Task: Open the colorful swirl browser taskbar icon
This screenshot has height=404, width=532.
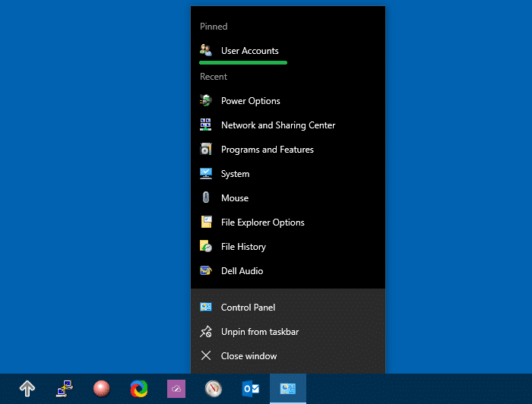Action: tap(139, 388)
